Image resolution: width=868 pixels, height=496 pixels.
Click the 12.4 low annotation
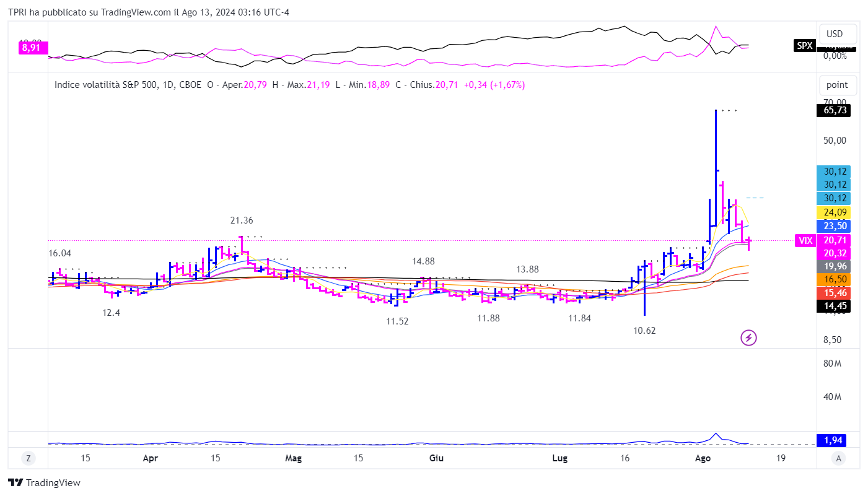tap(112, 313)
